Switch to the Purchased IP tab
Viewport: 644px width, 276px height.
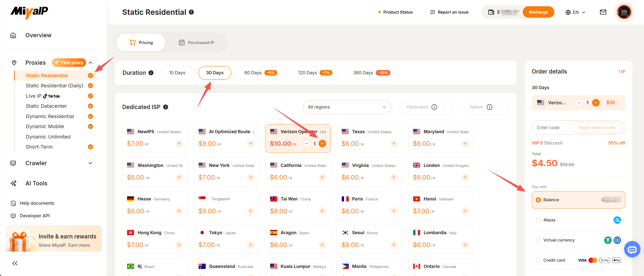(x=196, y=43)
